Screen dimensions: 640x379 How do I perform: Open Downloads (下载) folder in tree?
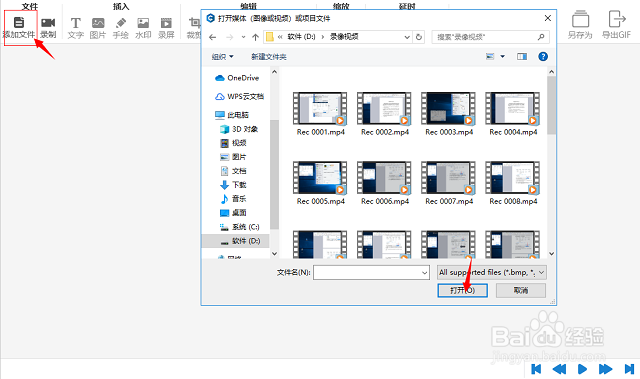[233, 185]
